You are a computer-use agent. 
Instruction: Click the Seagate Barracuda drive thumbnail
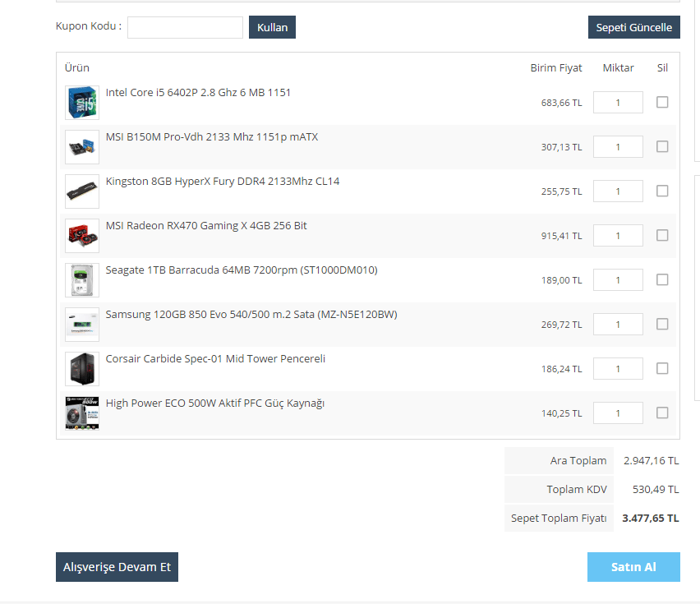pos(82,280)
